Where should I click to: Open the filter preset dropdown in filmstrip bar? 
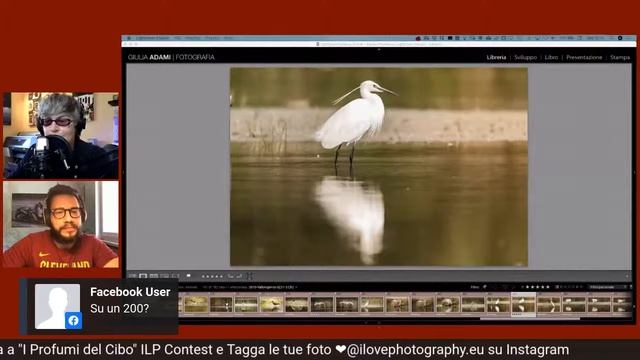pos(607,287)
